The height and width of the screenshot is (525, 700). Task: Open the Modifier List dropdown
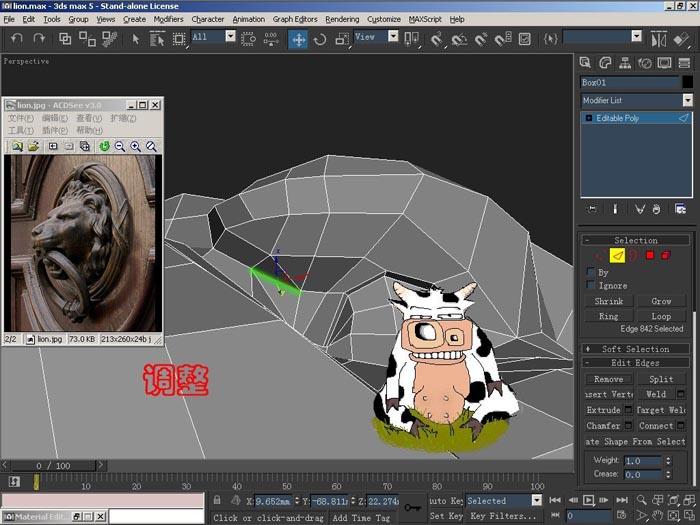pos(688,100)
